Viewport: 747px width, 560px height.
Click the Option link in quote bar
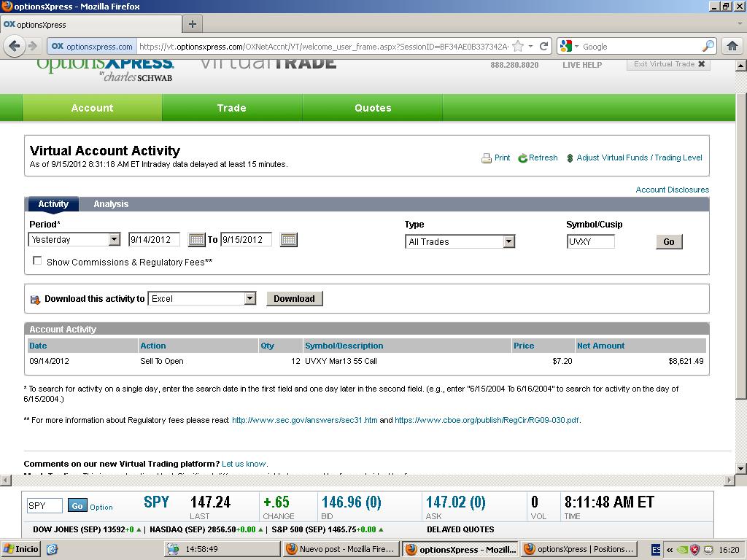101,507
